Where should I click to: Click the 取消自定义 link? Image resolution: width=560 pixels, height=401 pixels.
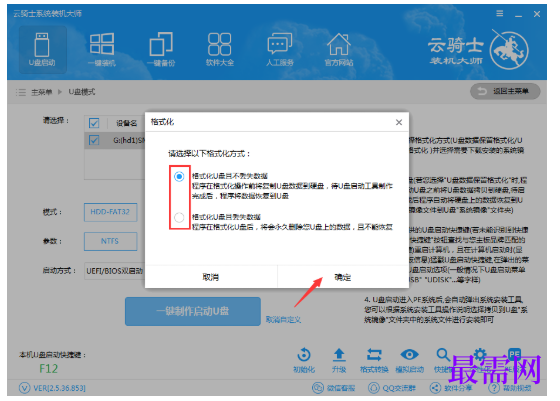(283, 320)
